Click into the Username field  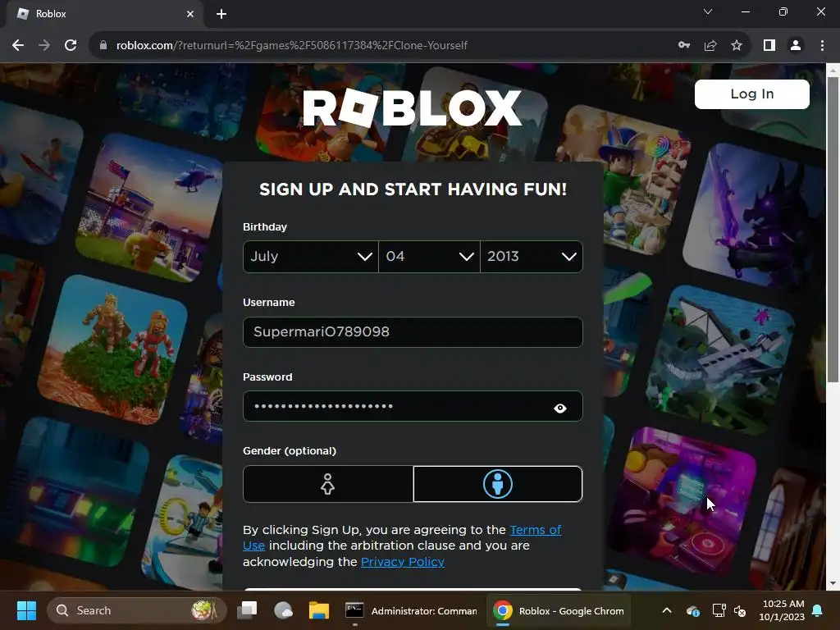(x=413, y=332)
